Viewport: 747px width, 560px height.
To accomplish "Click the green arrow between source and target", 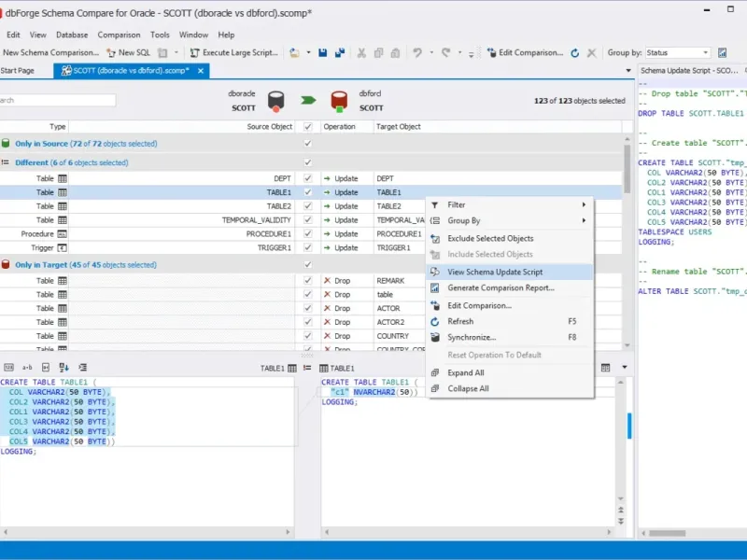I will [x=308, y=100].
